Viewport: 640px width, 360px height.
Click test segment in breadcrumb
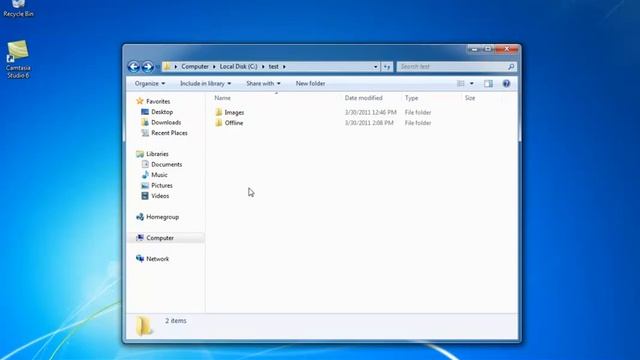tap(273, 67)
